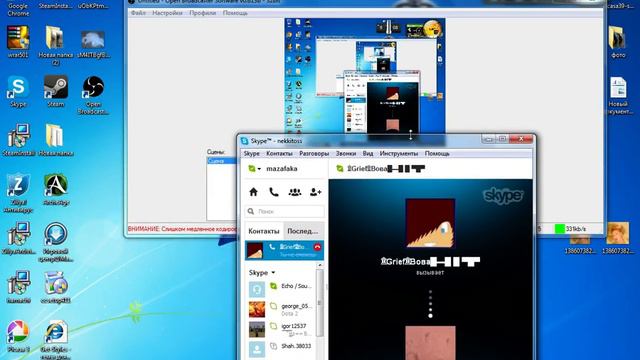Open Настройки menu in Open Broadcaster window
Screen dimensions: 640x360
[x=167, y=13]
